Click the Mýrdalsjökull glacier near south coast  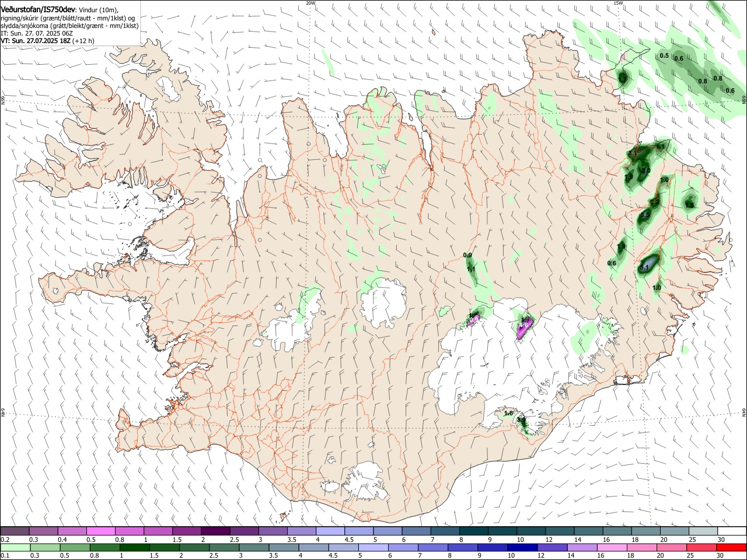[366, 482]
